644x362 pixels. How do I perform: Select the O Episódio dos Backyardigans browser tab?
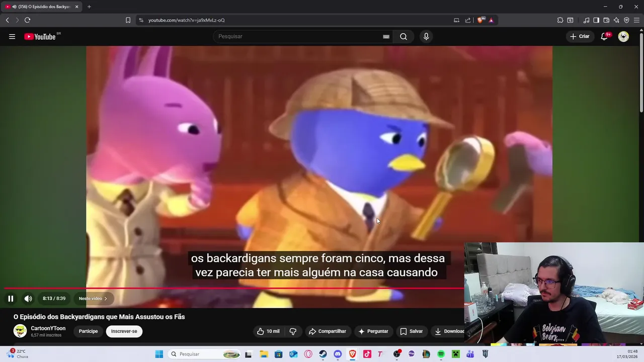point(41,7)
